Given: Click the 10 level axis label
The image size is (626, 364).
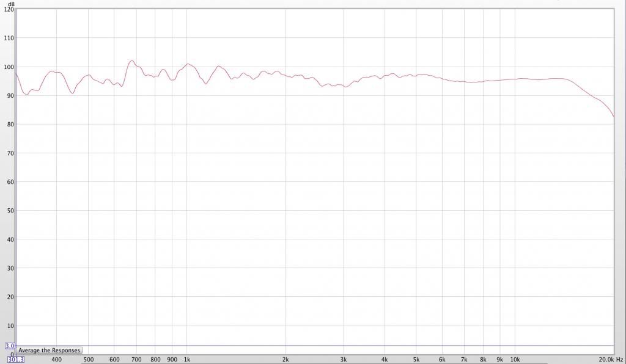Looking at the screenshot, I should 10,326.
